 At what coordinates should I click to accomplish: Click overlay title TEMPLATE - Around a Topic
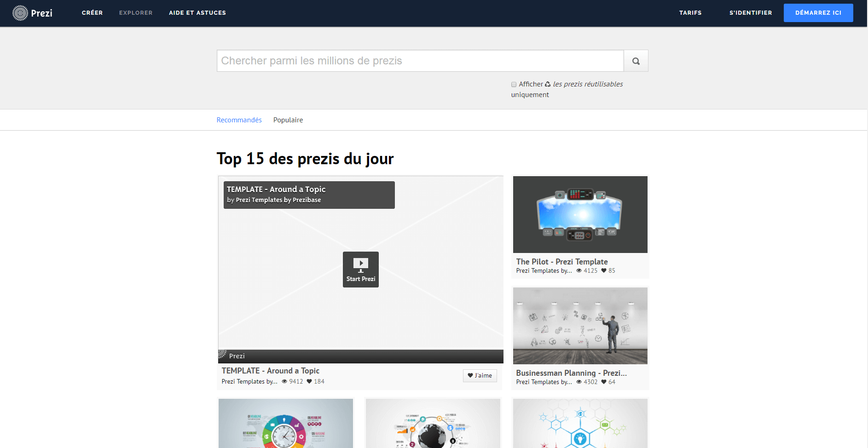[276, 190]
